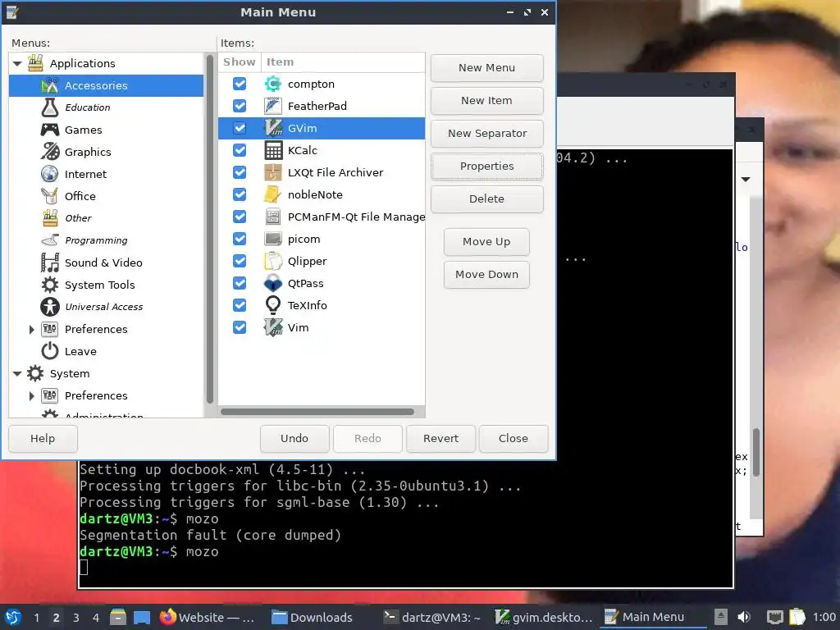Toggle the LXQt File Archiver checkbox

[x=240, y=172]
